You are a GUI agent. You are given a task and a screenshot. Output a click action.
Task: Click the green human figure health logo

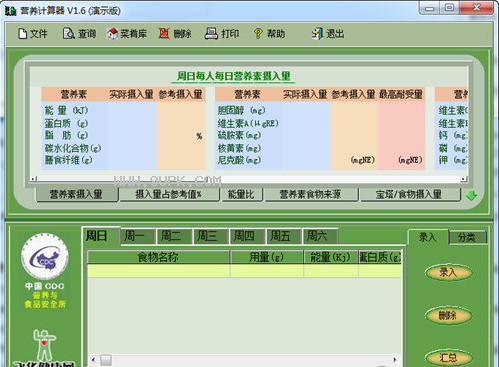44,345
